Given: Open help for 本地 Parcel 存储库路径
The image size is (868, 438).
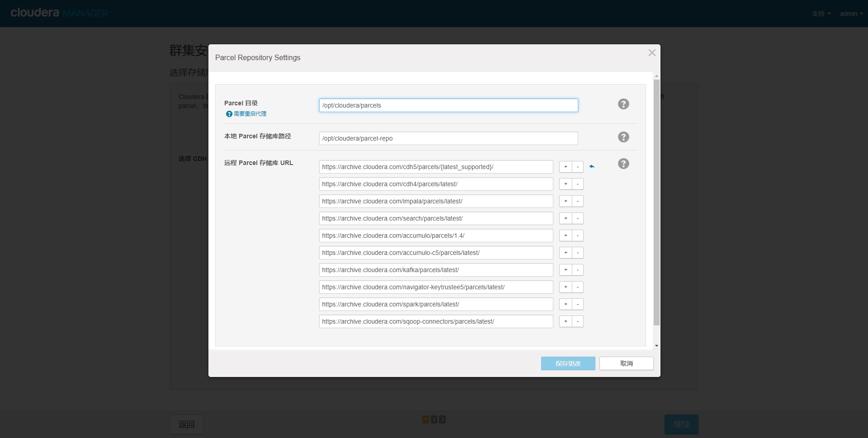Looking at the screenshot, I should click(x=623, y=137).
